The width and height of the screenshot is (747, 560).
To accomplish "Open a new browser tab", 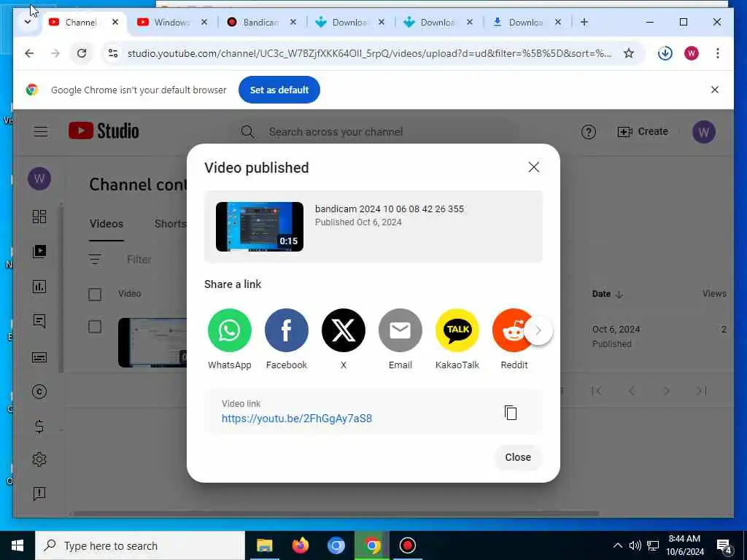I will pyautogui.click(x=584, y=22).
